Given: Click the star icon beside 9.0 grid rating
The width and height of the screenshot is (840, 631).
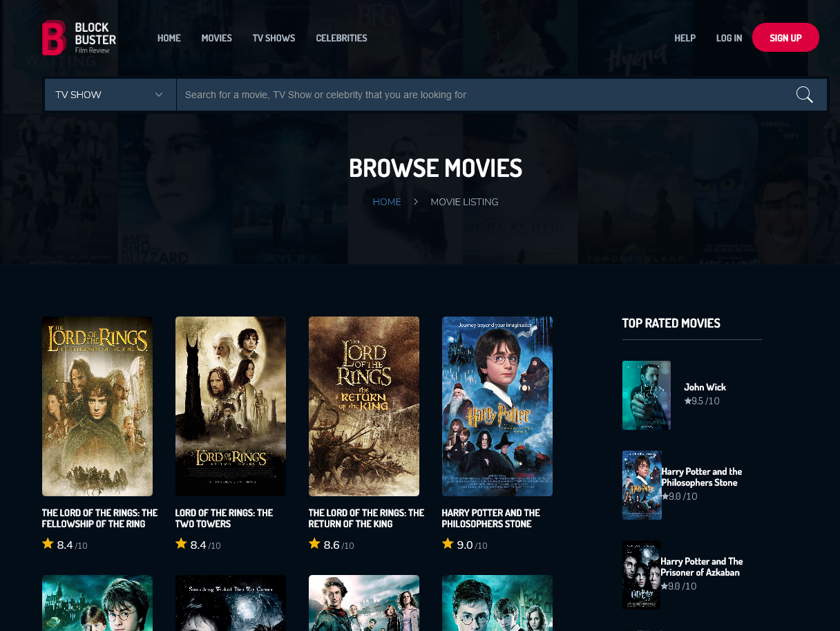Looking at the screenshot, I should point(448,544).
